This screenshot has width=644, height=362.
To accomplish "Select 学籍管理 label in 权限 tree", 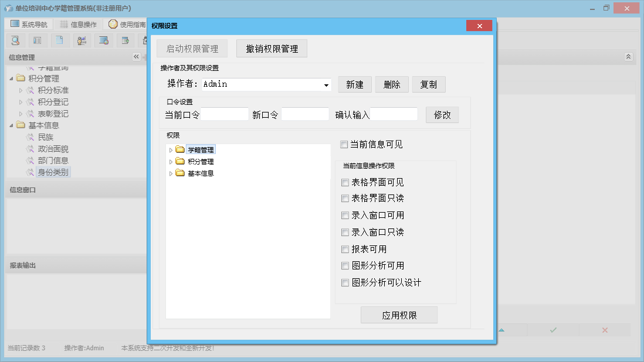I will click(x=201, y=150).
